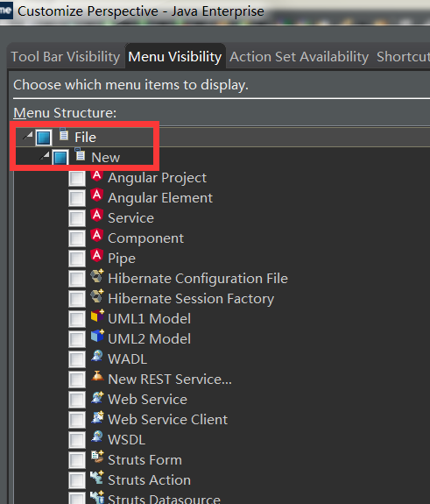The image size is (430, 504).
Task: Click the New REST Service bell icon
Action: click(97, 376)
